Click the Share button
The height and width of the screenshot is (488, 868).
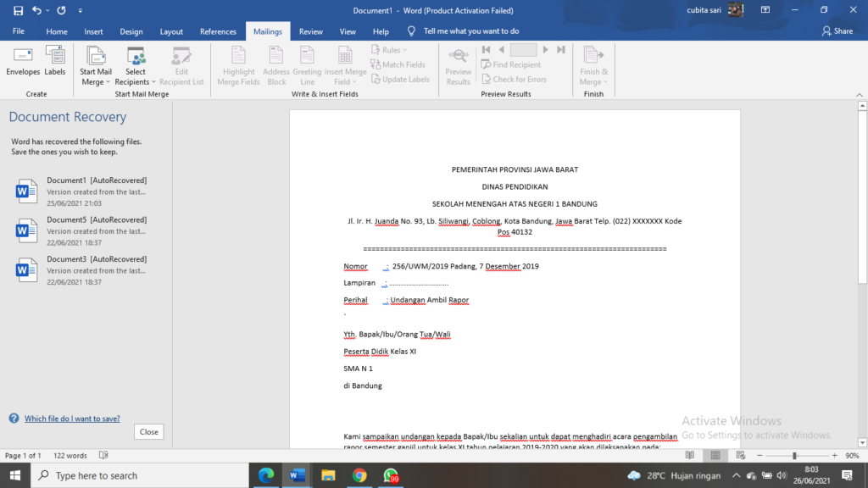pos(837,31)
